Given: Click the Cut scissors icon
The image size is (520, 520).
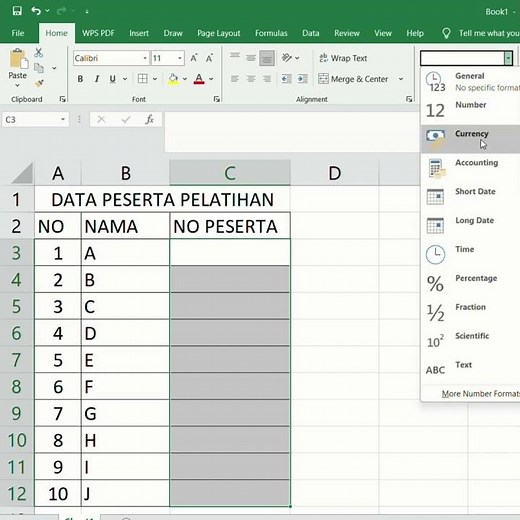Looking at the screenshot, I should [39, 52].
